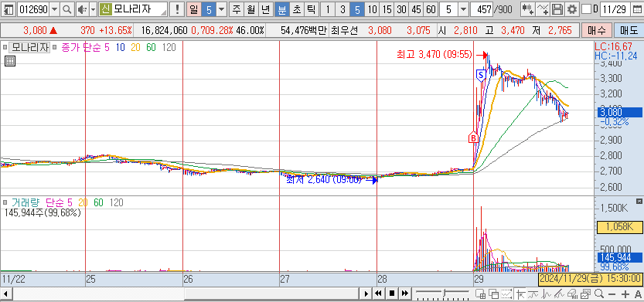Click the bottom toolbar magnifier zoom icon
This screenshot has height=302, width=644.
(599, 294)
